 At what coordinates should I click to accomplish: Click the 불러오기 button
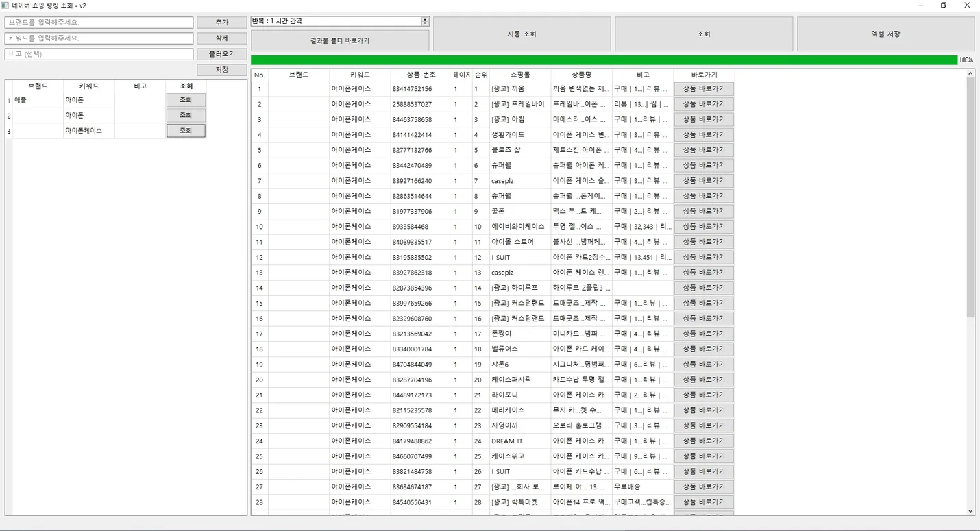click(222, 54)
